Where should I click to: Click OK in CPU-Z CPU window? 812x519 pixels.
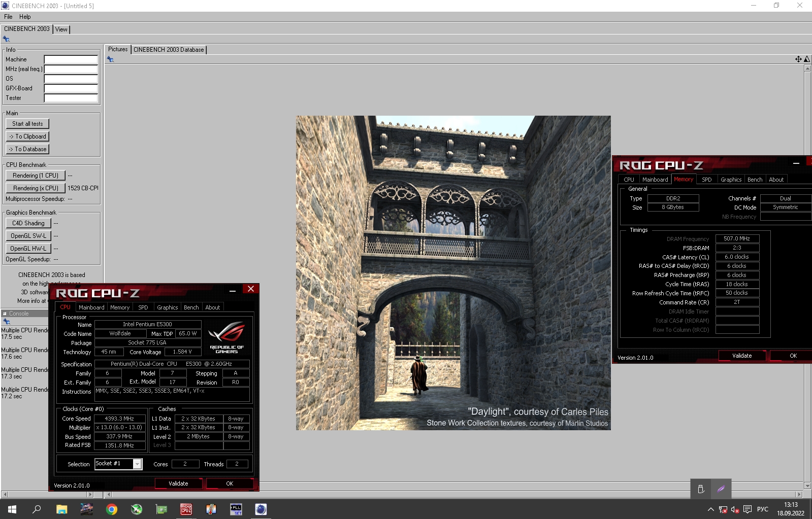point(230,483)
